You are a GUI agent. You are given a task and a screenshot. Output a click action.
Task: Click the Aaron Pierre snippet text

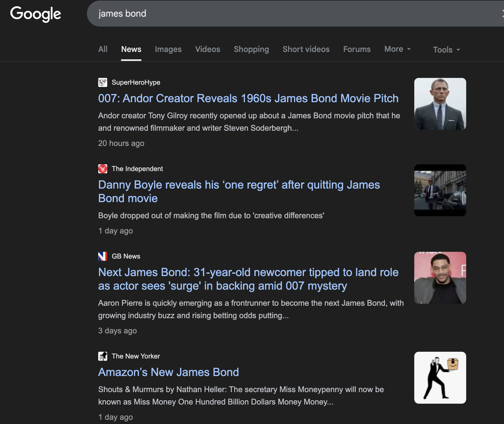pyautogui.click(x=251, y=309)
